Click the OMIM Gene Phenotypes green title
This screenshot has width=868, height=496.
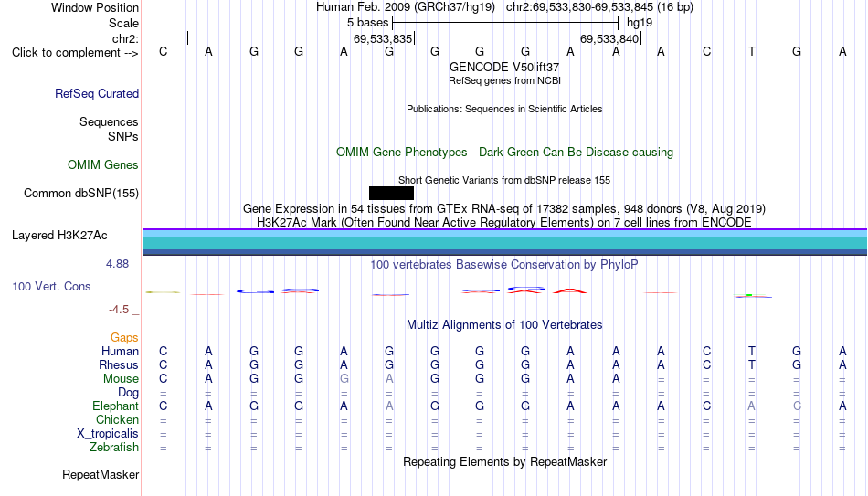pos(504,153)
